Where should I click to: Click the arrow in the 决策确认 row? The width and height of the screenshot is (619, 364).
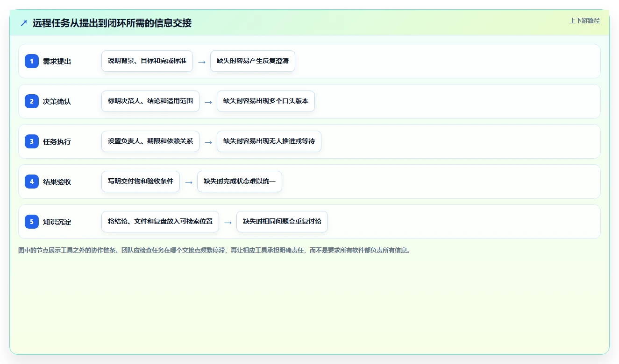[208, 102]
